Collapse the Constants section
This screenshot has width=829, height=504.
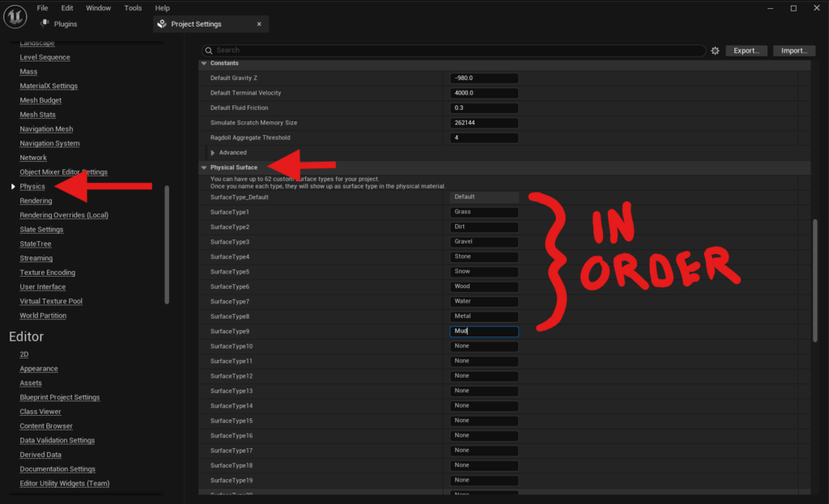pos(204,63)
